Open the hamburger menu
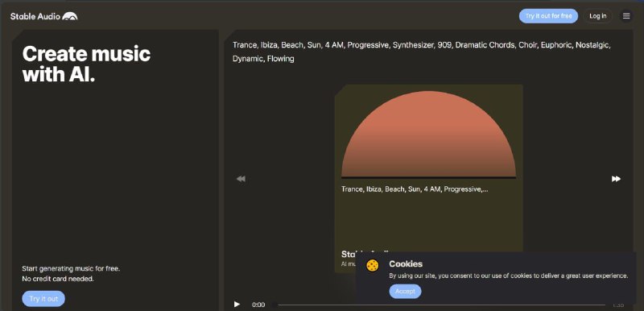 point(626,16)
